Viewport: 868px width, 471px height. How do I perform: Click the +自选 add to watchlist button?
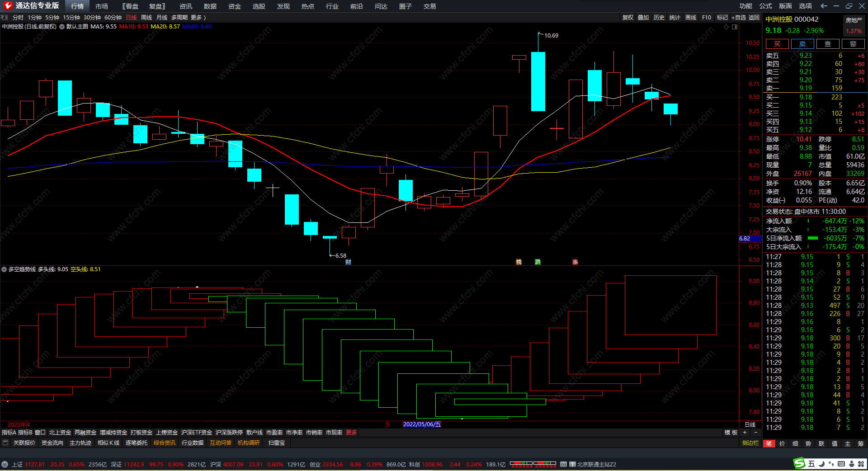(739, 17)
